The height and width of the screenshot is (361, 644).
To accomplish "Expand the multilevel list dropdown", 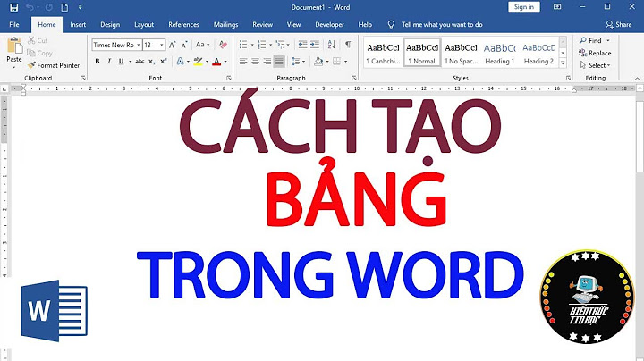I will point(288,45).
